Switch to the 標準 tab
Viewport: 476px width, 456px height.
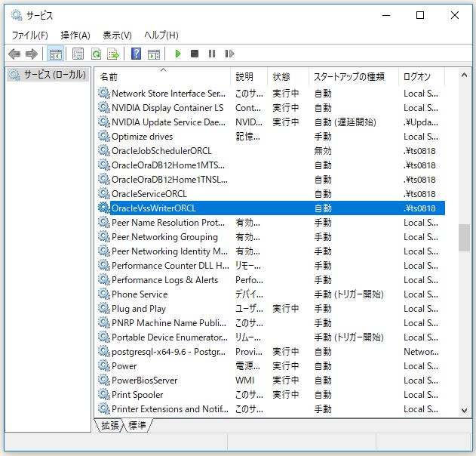[137, 425]
